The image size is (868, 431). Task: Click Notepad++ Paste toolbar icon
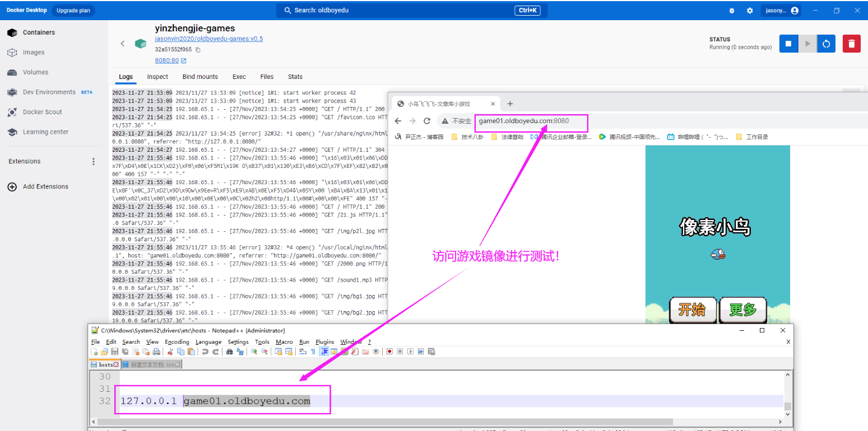pos(191,352)
